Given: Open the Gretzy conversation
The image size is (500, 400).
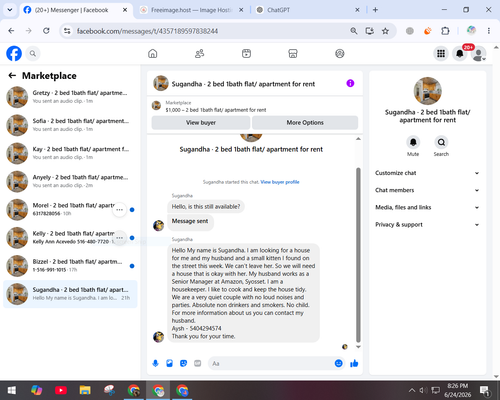Looking at the screenshot, I should click(x=70, y=97).
